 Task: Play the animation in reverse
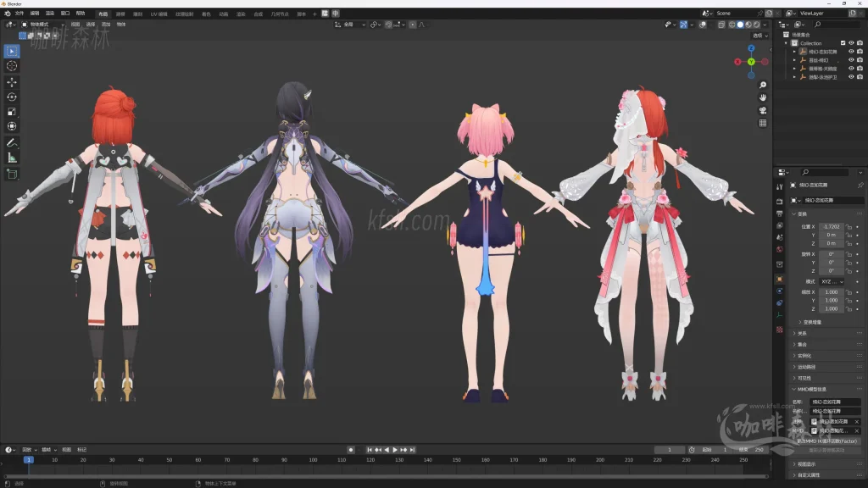point(387,450)
